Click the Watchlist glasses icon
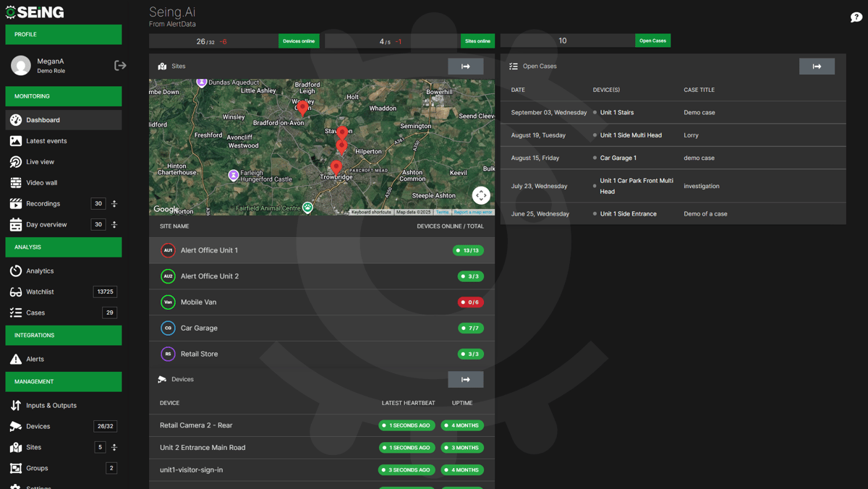 (x=16, y=292)
